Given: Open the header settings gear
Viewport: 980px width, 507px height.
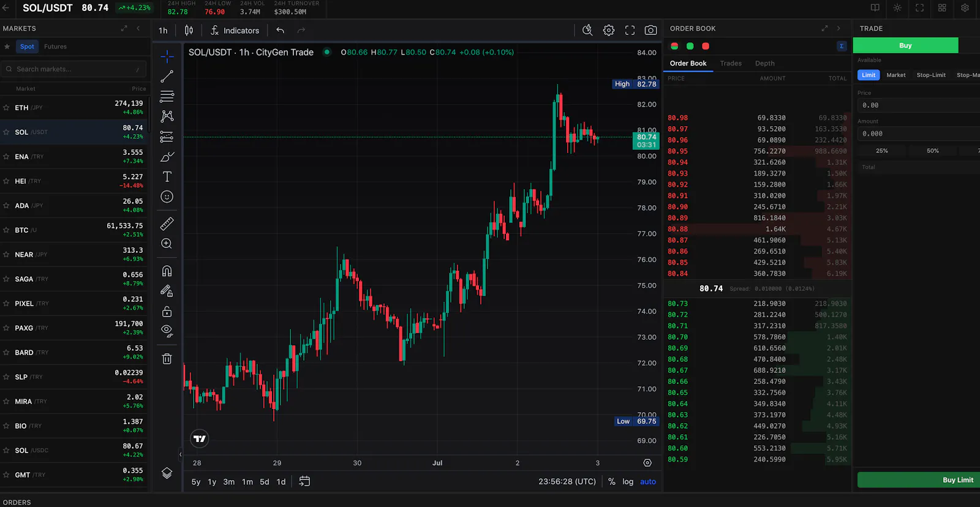Looking at the screenshot, I should coord(965,8).
